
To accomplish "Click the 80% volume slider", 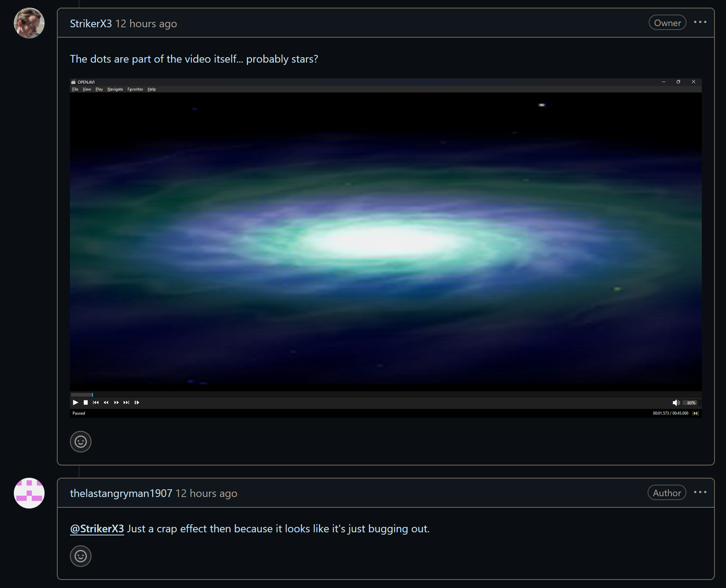I will pyautogui.click(x=691, y=403).
